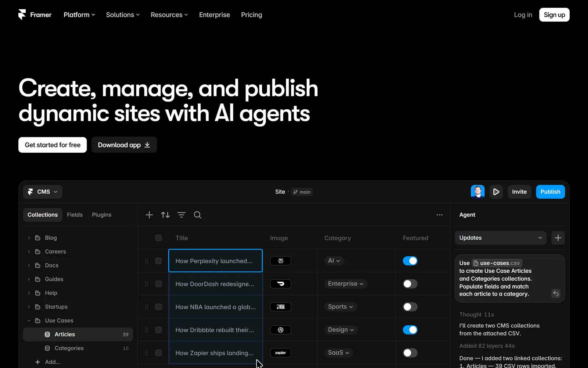Click the search magnifier icon in CMS toolbar
This screenshot has height=368, width=588.
(x=197, y=215)
